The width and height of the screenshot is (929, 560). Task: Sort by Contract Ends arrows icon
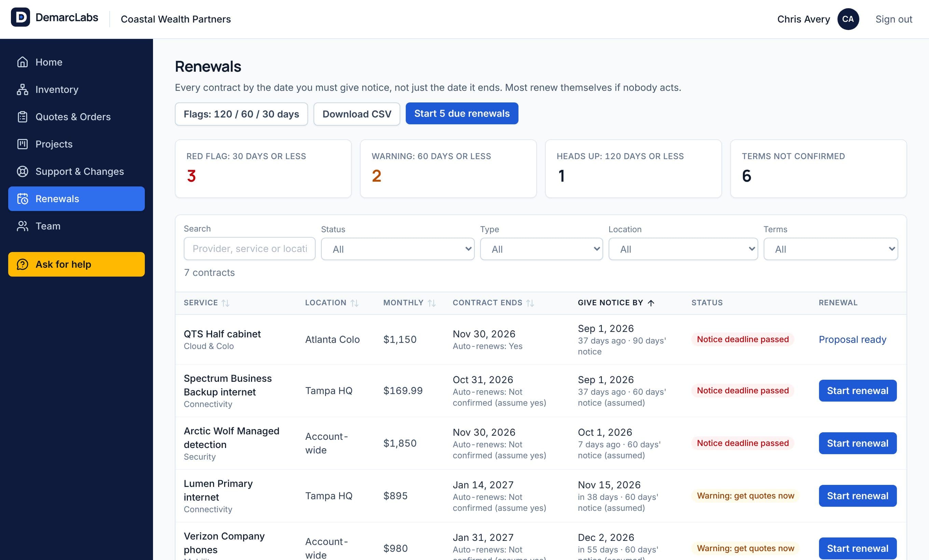point(530,303)
